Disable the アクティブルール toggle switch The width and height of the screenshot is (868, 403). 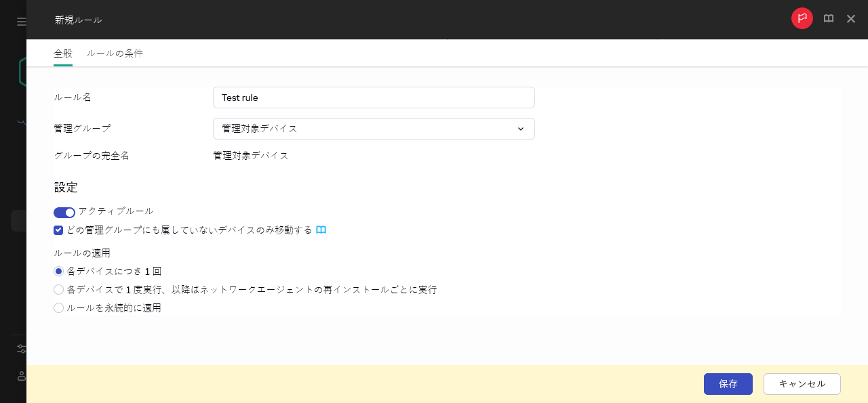pos(64,212)
